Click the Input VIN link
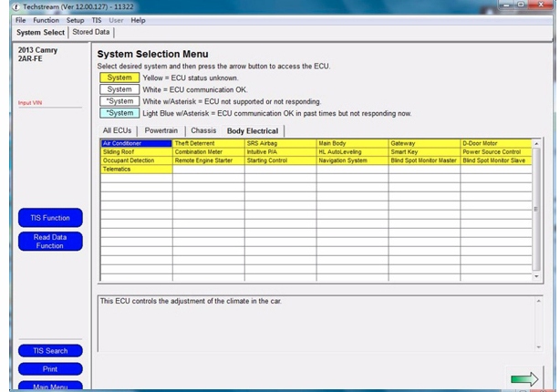The height and width of the screenshot is (392, 560). tap(30, 103)
